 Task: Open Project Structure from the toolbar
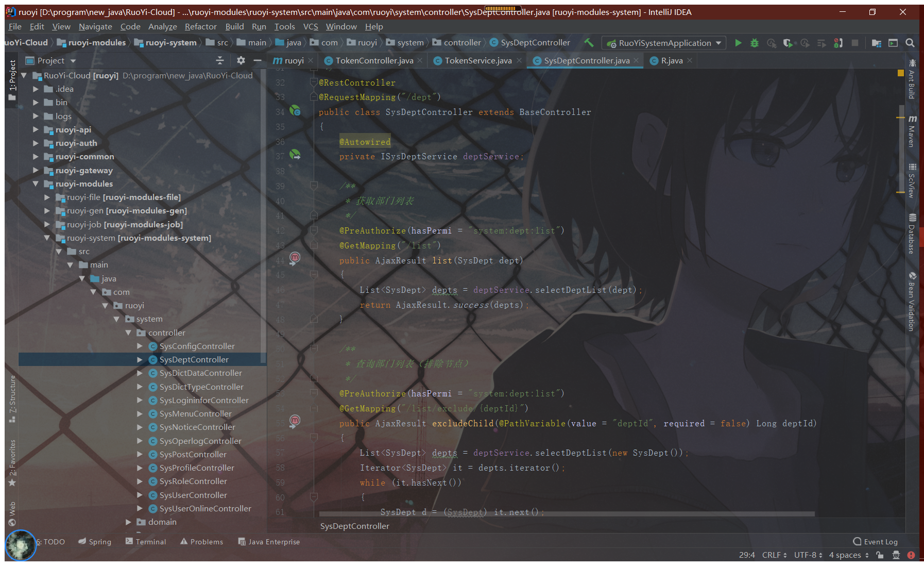point(876,43)
